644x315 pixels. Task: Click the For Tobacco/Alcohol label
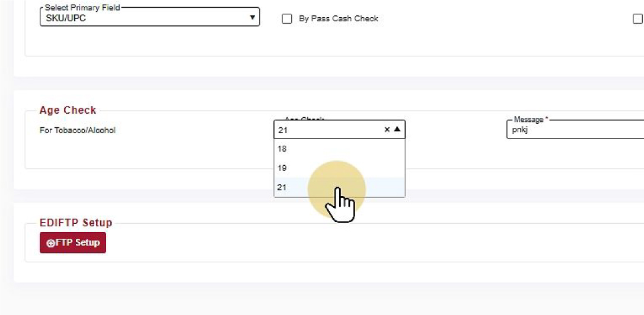pos(77,130)
